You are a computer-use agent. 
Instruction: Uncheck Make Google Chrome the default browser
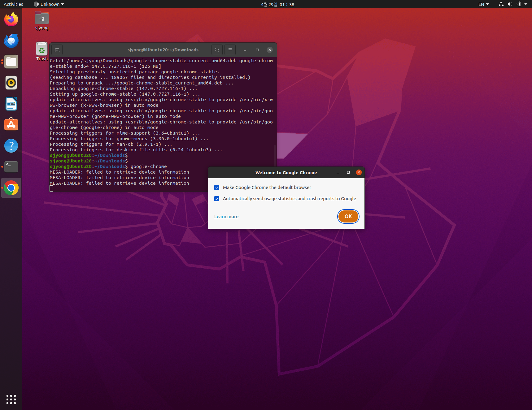tap(217, 188)
